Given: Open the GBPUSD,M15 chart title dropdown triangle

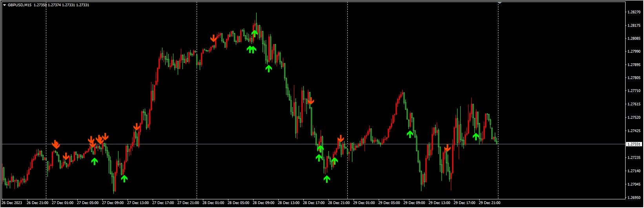Looking at the screenshot, I should coord(4,5).
